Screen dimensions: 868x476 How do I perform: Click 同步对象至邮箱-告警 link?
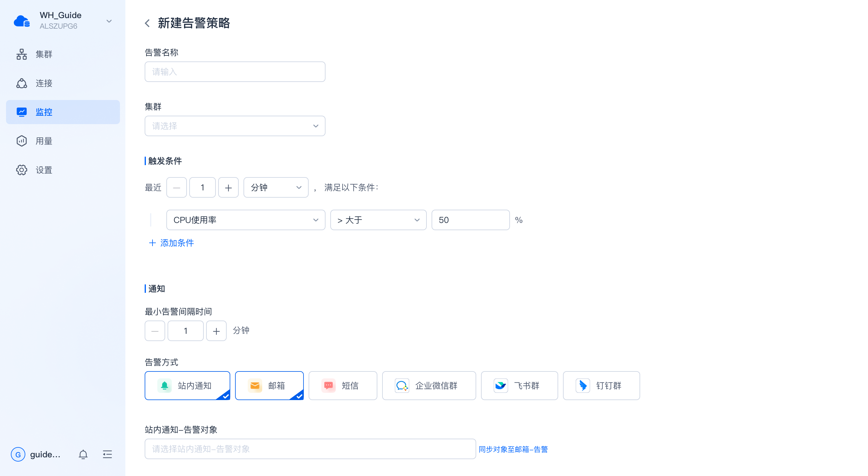[513, 449]
